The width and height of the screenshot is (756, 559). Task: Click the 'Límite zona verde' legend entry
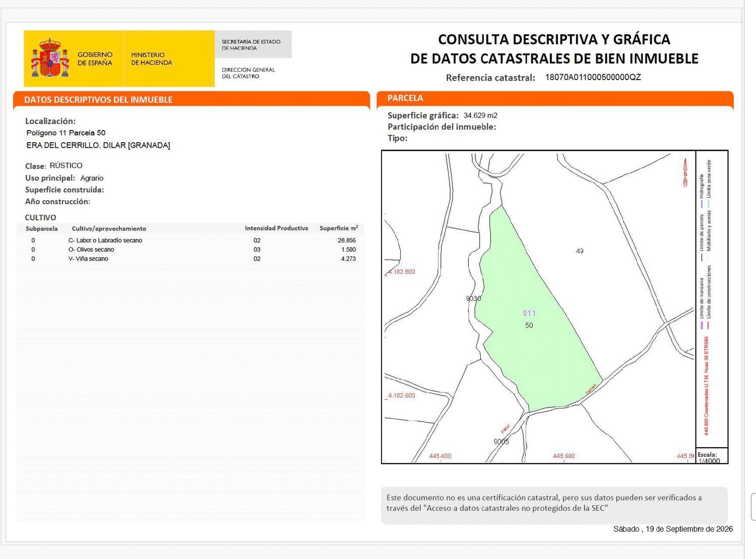coord(709,184)
